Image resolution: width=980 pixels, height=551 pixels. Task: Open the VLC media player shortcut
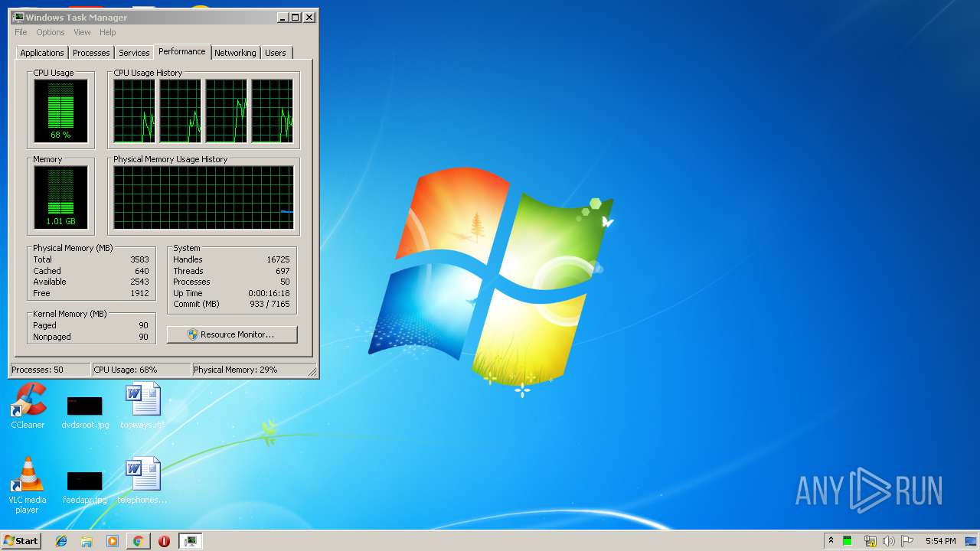pyautogui.click(x=28, y=484)
